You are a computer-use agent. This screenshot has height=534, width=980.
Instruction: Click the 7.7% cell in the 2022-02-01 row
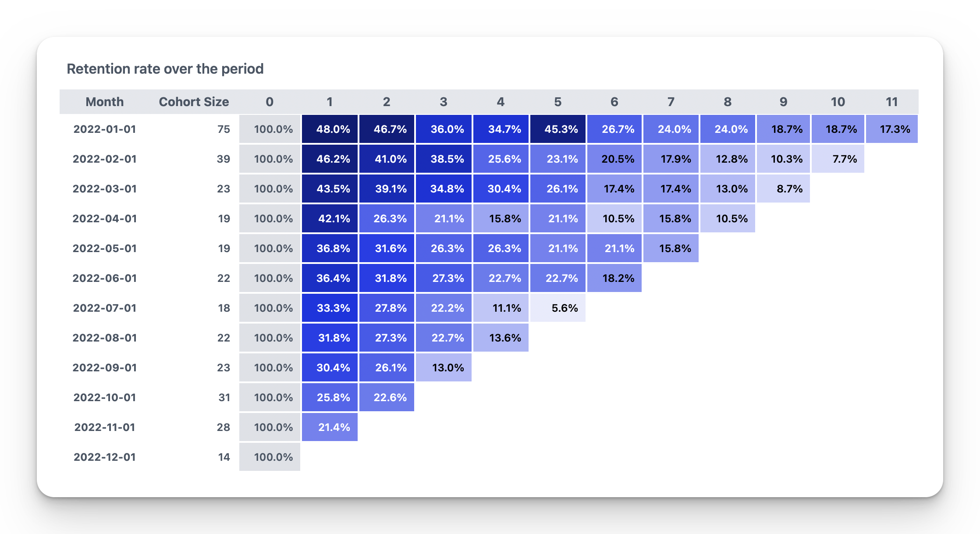coord(838,159)
